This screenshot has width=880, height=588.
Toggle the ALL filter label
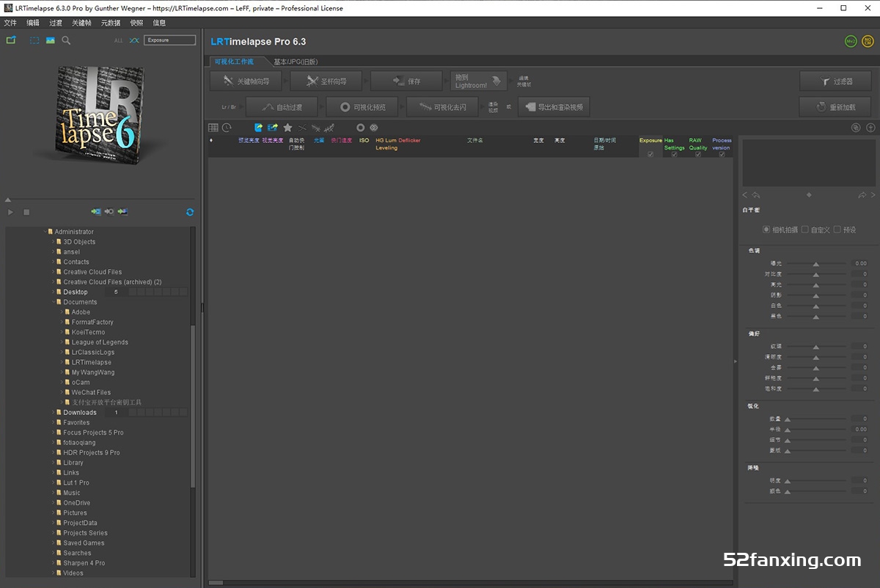(x=118, y=40)
